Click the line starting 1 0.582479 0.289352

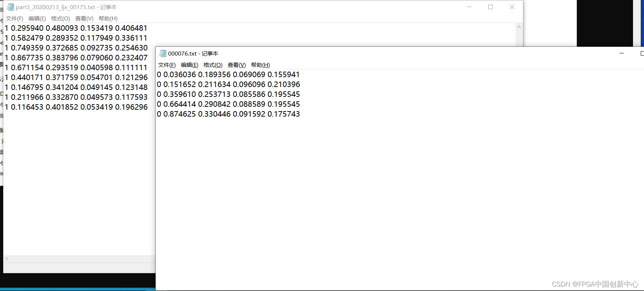click(76, 38)
